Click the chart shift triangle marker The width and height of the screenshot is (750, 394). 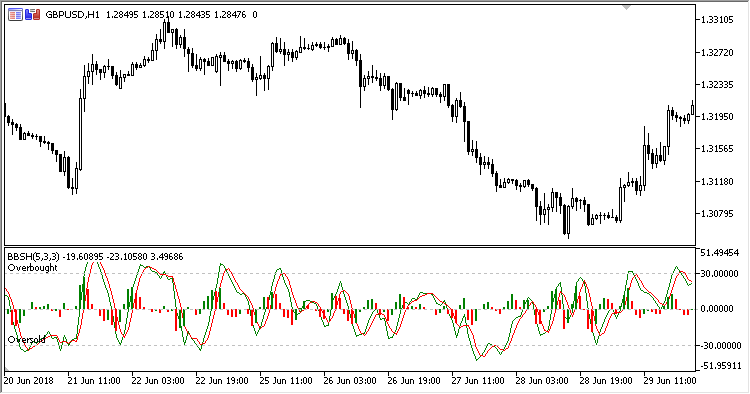(x=626, y=8)
